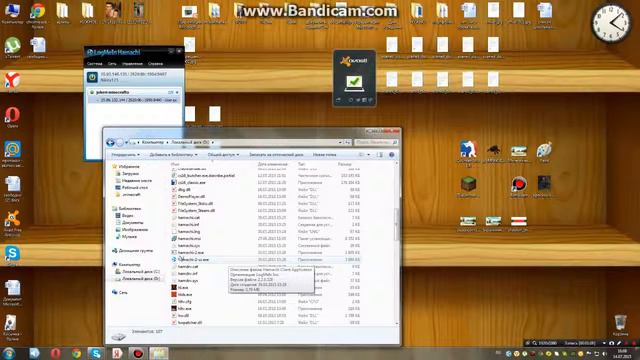The height and width of the screenshot is (360, 640).
Task: Open the Paint palette desktop shortcut
Action: [x=544, y=152]
